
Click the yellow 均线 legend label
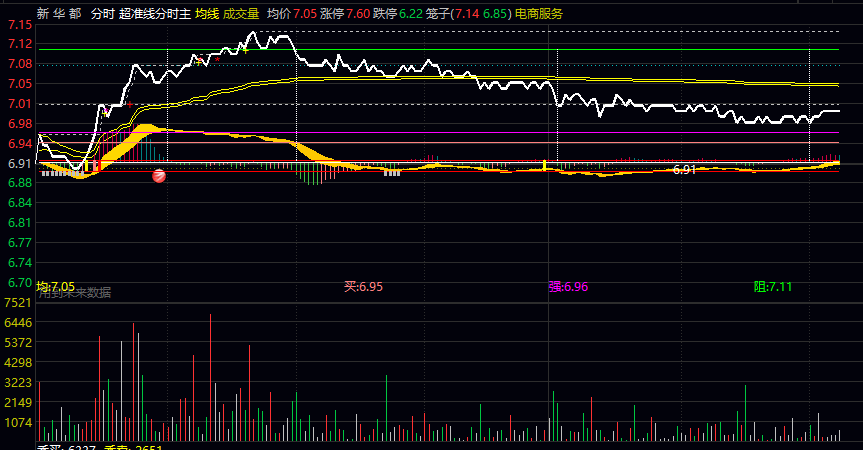coord(207,14)
